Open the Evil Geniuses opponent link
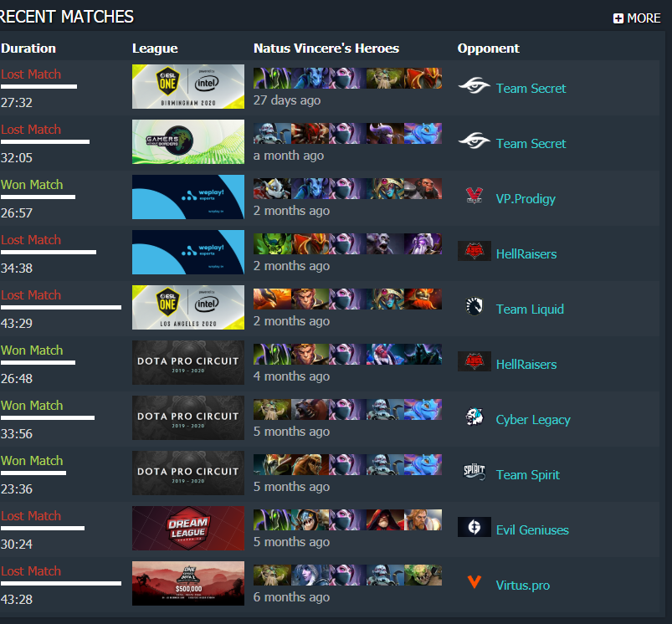Screen dimensions: 672x624 [x=532, y=530]
